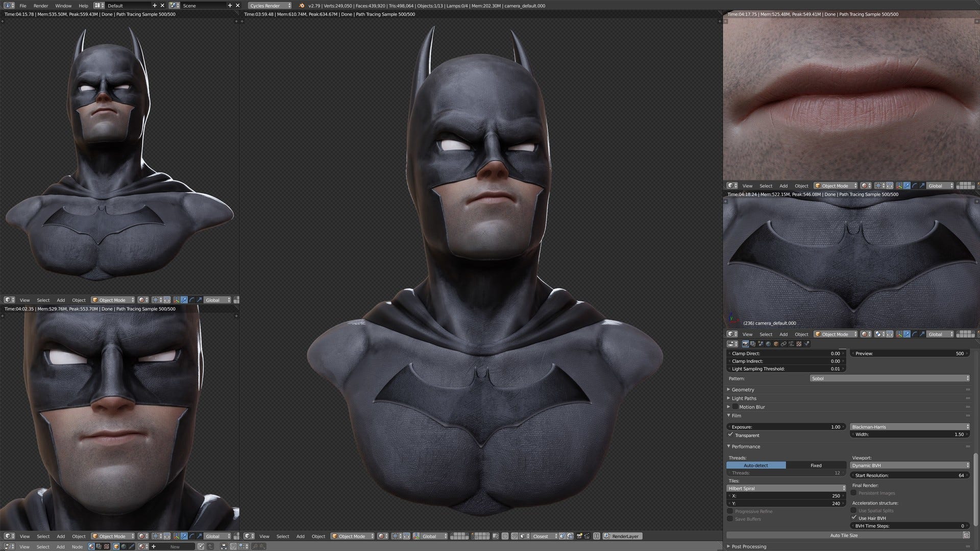Screen dimensions: 980x551
Task: Check the Progressive Refine option
Action: (730, 511)
